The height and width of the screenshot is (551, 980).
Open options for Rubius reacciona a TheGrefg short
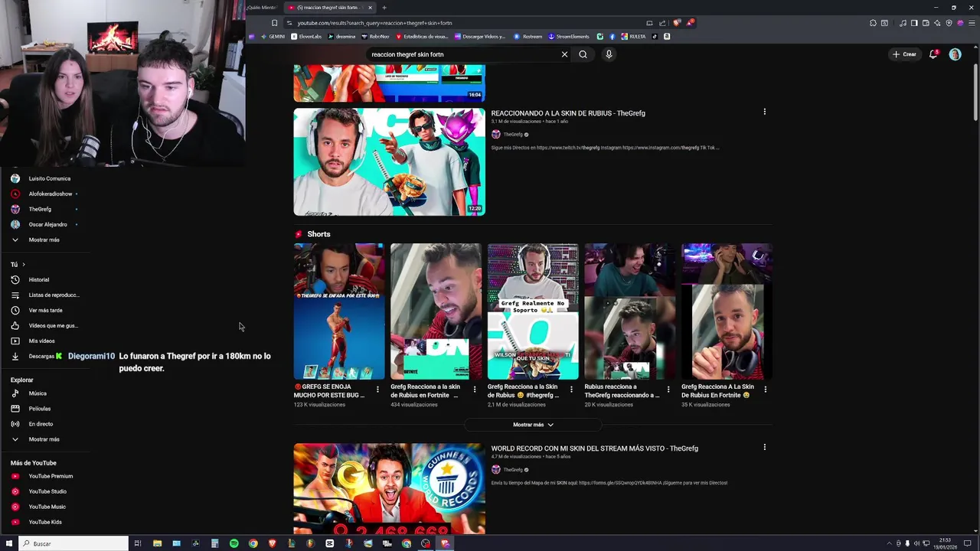coord(668,390)
